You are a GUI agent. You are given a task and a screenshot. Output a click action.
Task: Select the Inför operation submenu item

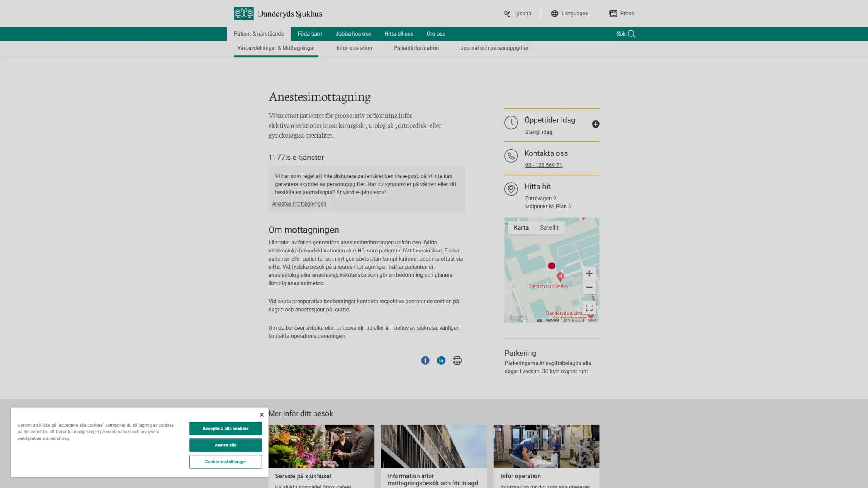click(354, 48)
